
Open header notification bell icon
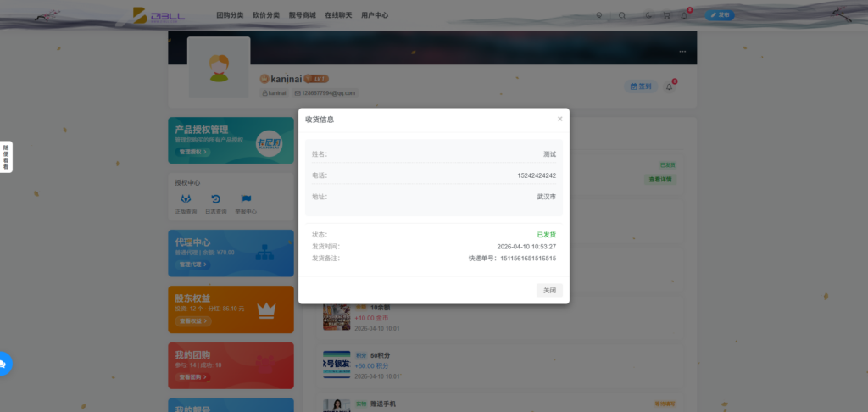click(x=684, y=15)
